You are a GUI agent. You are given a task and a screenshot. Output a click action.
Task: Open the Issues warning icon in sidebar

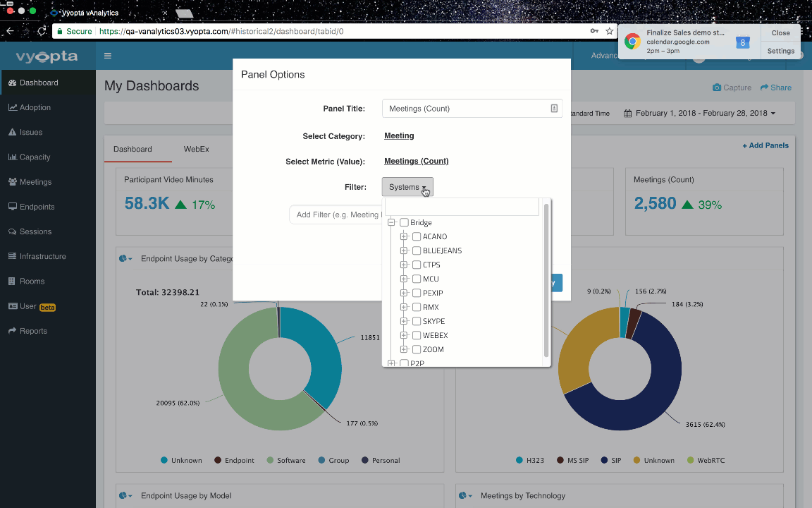pos(13,133)
